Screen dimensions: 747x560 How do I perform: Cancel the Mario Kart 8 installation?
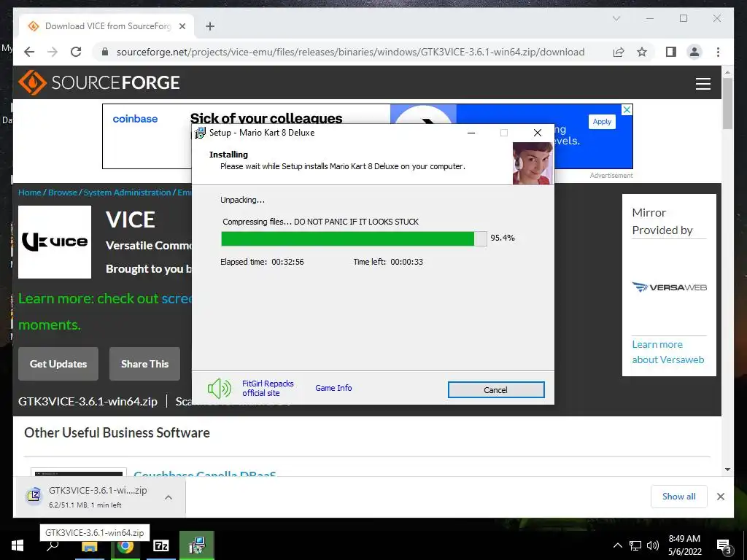click(x=496, y=389)
